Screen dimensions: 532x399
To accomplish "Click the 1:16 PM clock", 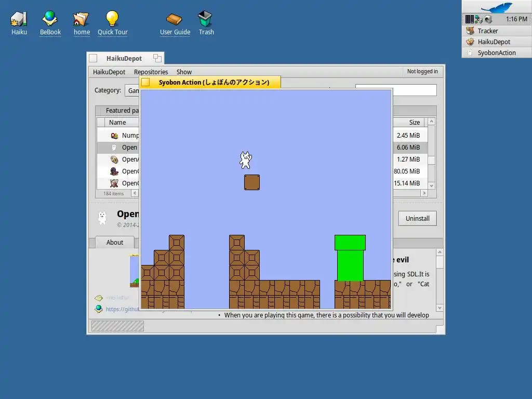I will pos(516,19).
